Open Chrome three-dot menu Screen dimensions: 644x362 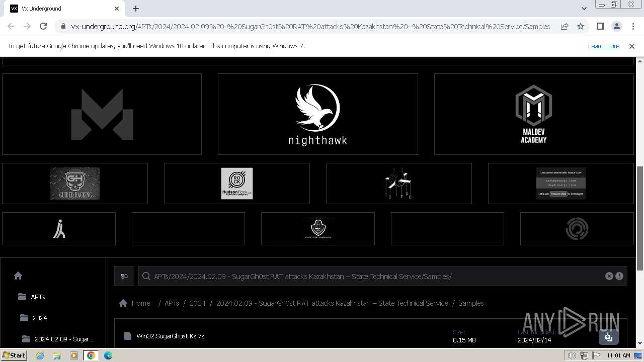pyautogui.click(x=633, y=26)
